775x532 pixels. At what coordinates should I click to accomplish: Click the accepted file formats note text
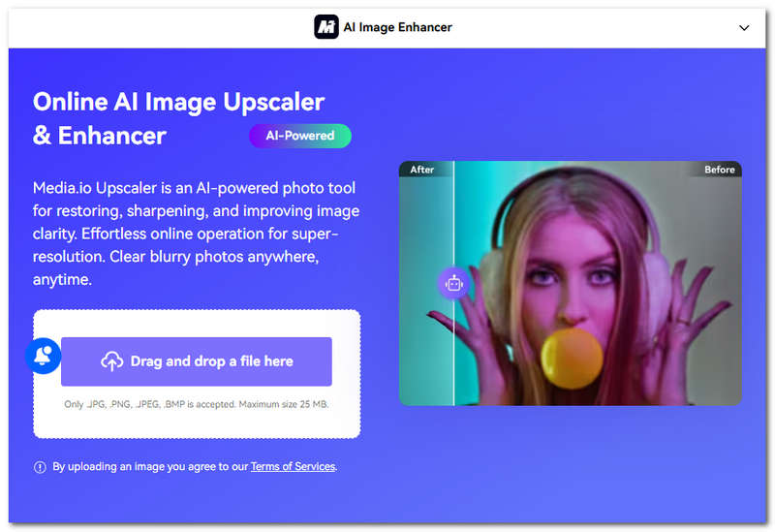[x=197, y=404]
